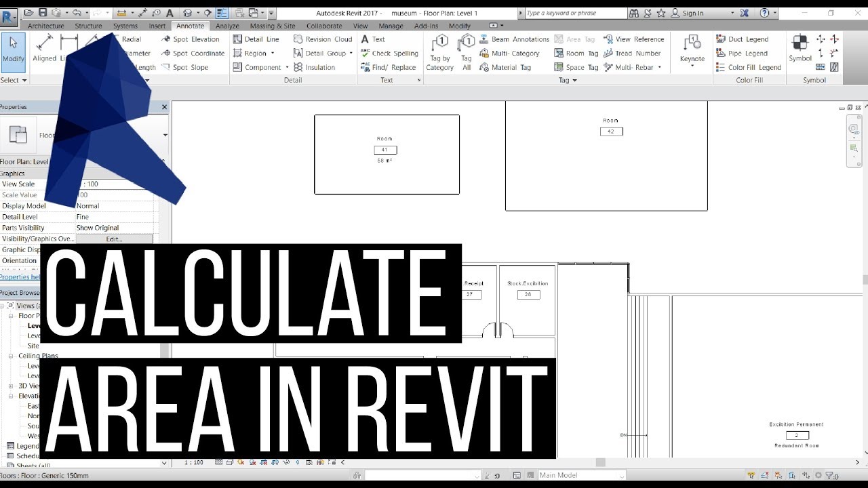The image size is (868, 488).
Task: Click the Open folder icon in Quick Access Toolbar
Action: (30, 13)
